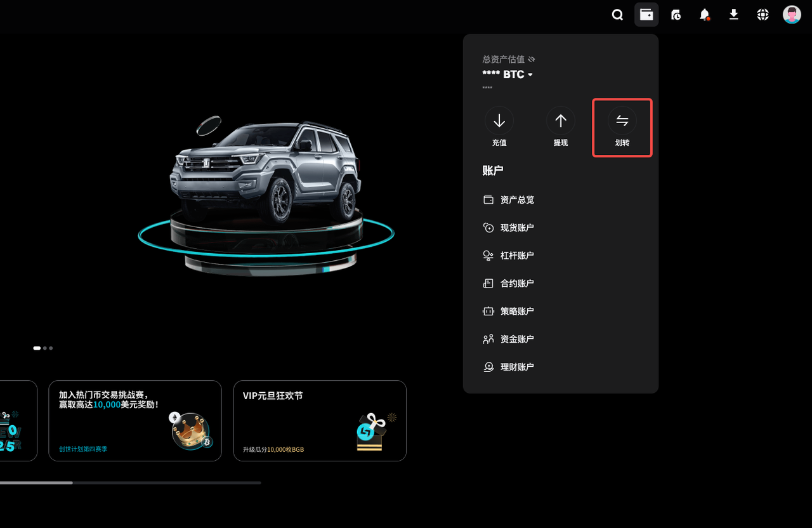Click the 划转 transfer icon
Image resolution: width=812 pixels, height=528 pixels.
tap(622, 121)
